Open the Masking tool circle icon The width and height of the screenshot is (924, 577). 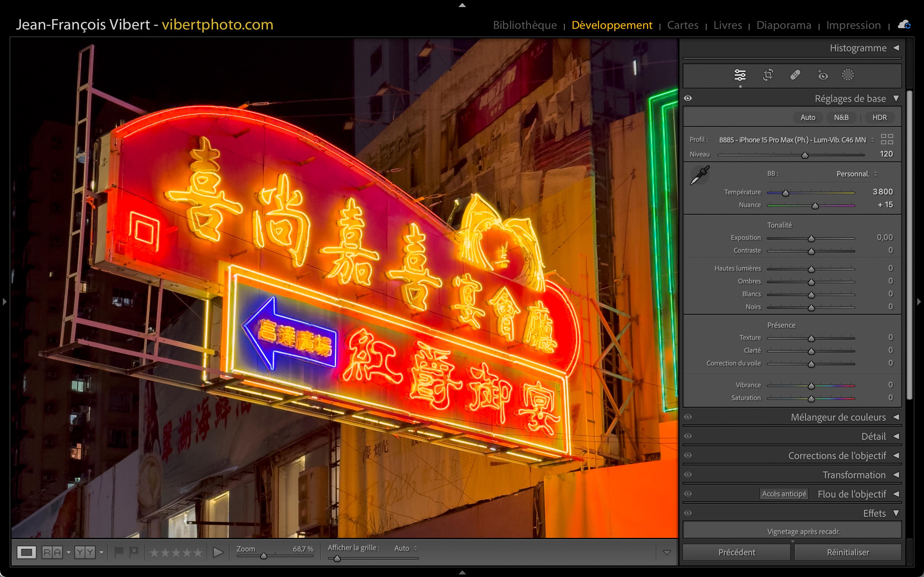coord(848,75)
